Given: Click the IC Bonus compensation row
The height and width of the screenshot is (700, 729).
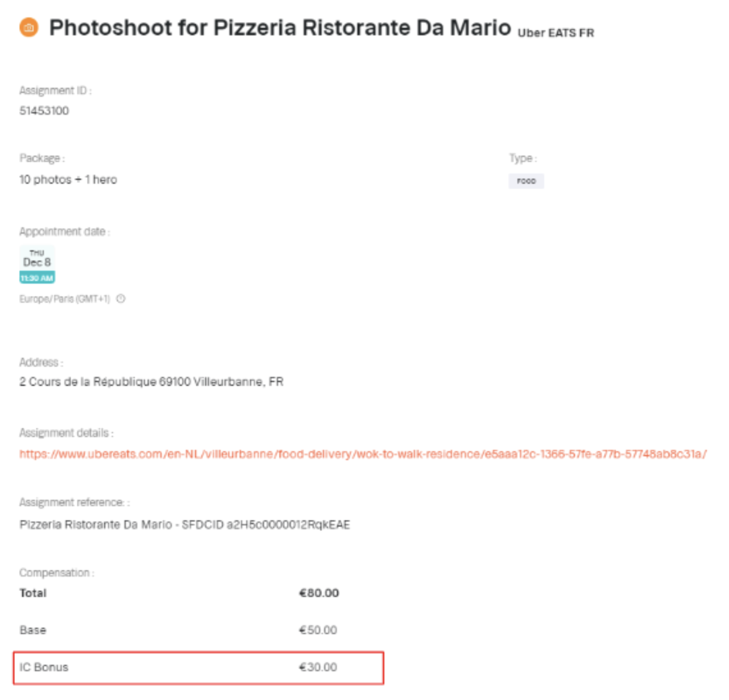Looking at the screenshot, I should [x=198, y=668].
